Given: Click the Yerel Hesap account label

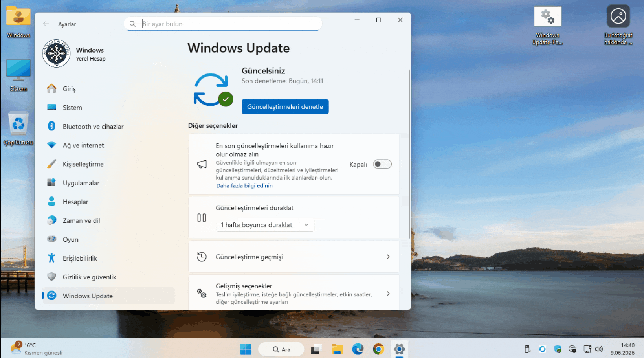Looking at the screenshot, I should [x=91, y=59].
